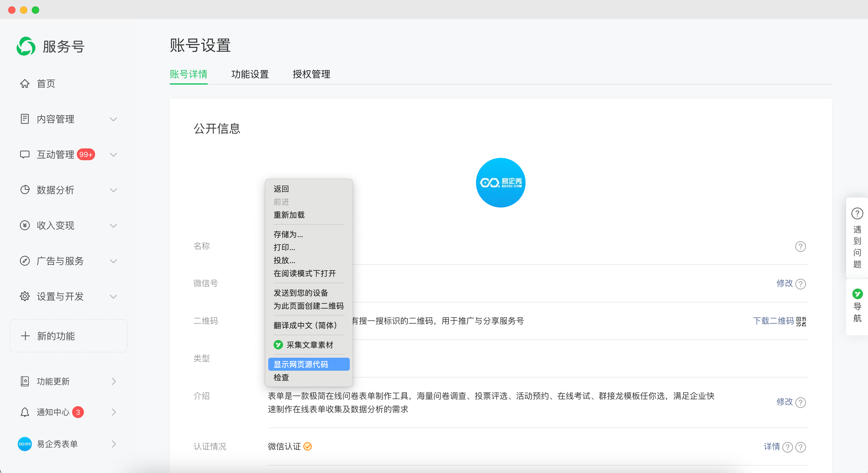Click the 设置与开发 gear icon
This screenshot has width=868, height=473.
pos(25,296)
